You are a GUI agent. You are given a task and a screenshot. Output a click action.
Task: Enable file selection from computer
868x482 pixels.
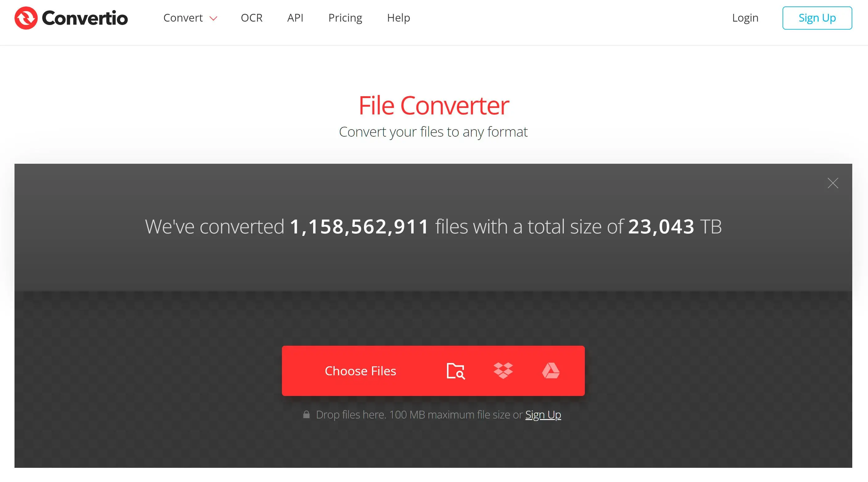pos(457,370)
